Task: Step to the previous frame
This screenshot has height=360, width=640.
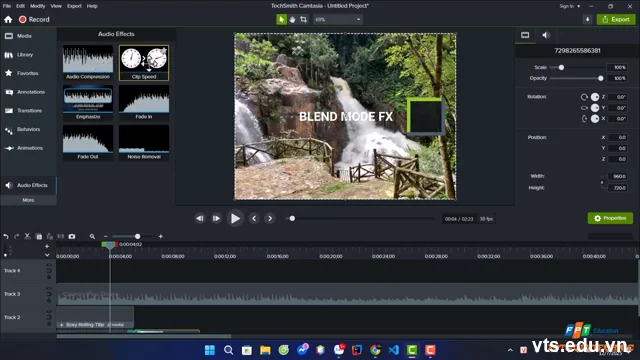Action: pos(200,218)
